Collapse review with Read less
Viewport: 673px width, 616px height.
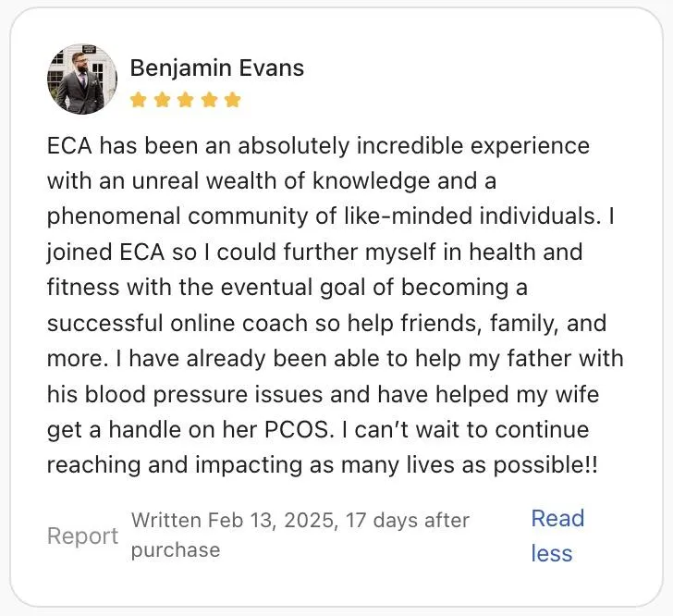coord(557,536)
